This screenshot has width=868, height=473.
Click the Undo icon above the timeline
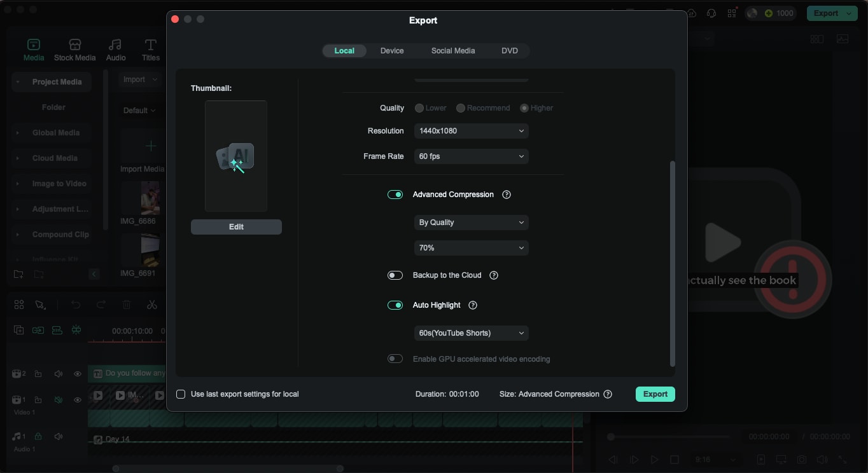pos(76,305)
